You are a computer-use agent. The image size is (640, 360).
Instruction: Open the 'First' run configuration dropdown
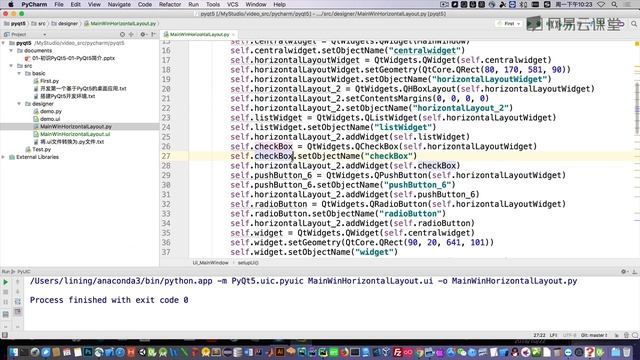(x=509, y=24)
